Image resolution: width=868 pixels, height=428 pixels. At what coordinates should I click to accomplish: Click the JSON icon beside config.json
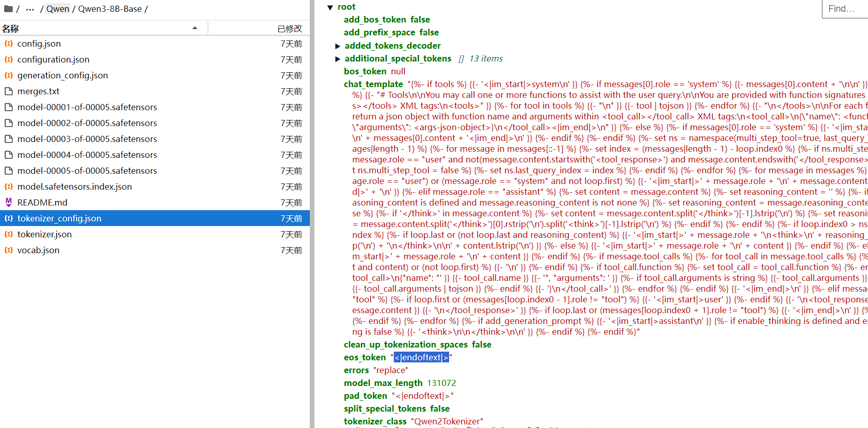click(x=9, y=44)
